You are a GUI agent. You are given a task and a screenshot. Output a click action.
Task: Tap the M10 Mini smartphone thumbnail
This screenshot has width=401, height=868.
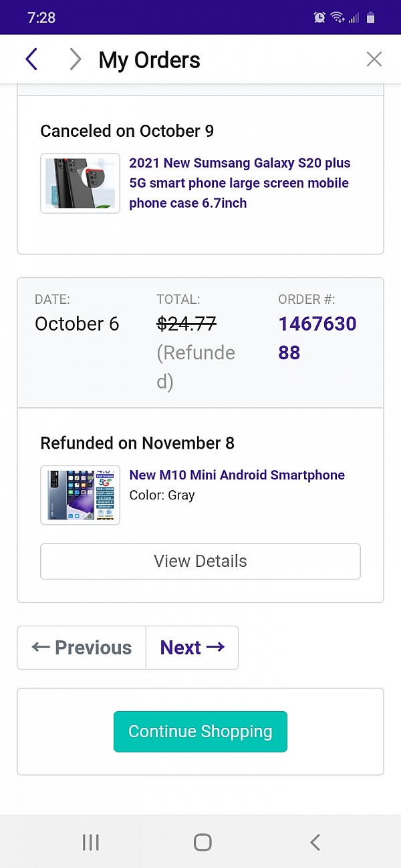tap(80, 495)
